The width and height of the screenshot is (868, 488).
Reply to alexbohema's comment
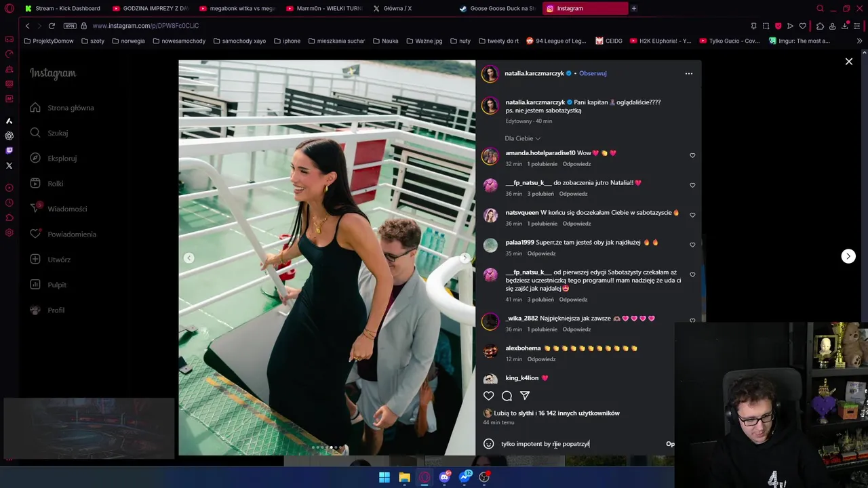(x=541, y=359)
